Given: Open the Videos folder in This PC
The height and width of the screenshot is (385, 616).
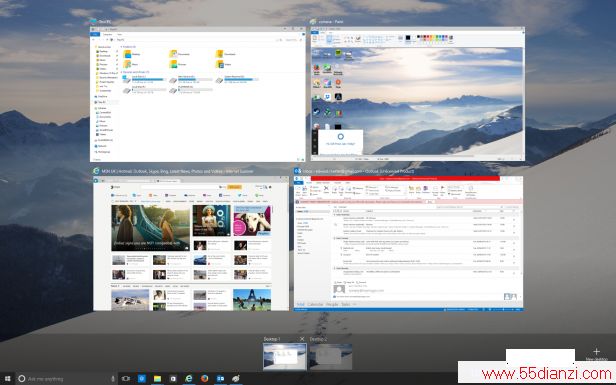Looking at the screenshot, I should click(x=223, y=64).
